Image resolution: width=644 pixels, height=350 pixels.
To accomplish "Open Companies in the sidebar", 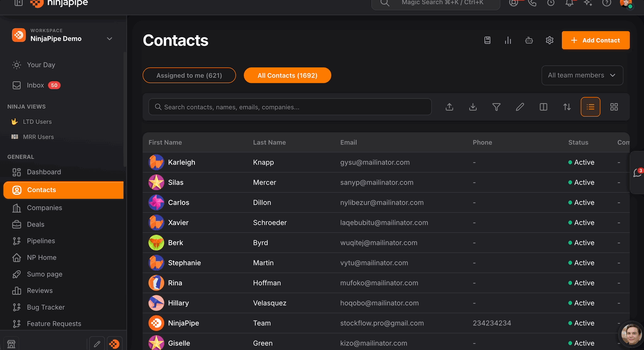I will (44, 208).
